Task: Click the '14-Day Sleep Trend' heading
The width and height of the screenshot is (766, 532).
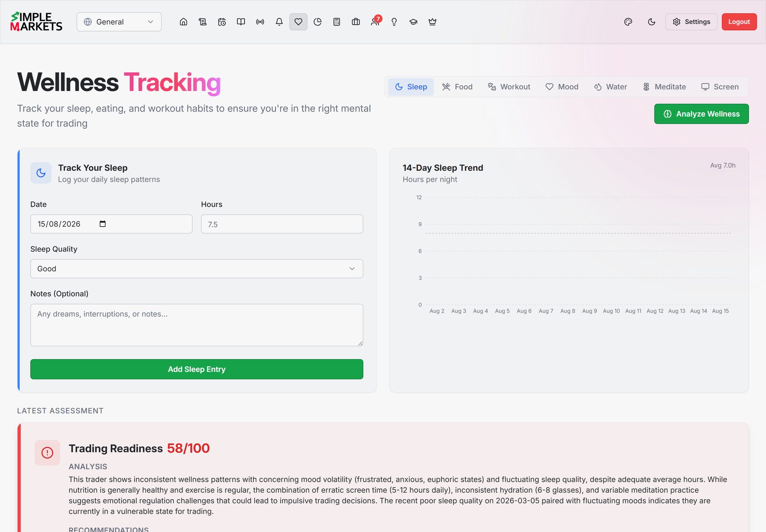Action: point(443,168)
